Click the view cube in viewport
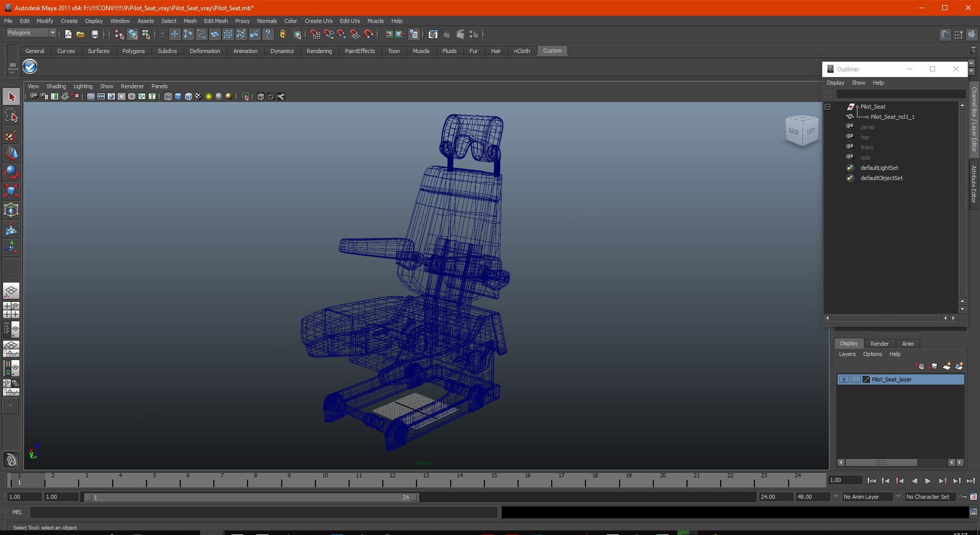The width and height of the screenshot is (980, 535). point(802,131)
